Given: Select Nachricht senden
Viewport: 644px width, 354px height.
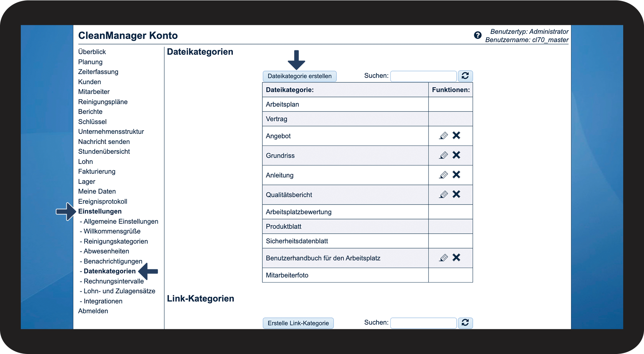Looking at the screenshot, I should point(104,142).
